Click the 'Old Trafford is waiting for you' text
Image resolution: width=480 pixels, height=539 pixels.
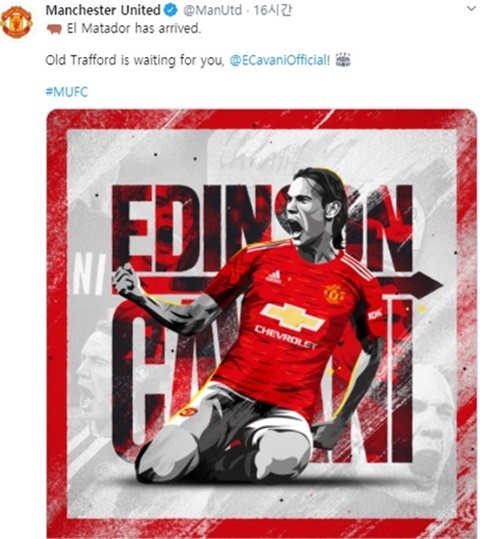point(135,60)
